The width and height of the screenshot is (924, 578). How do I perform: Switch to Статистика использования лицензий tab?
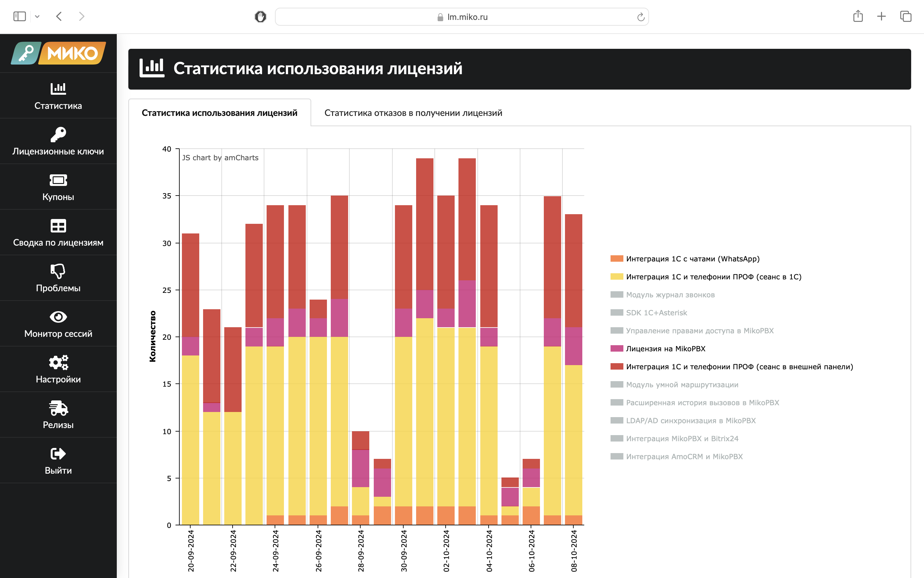pos(219,113)
